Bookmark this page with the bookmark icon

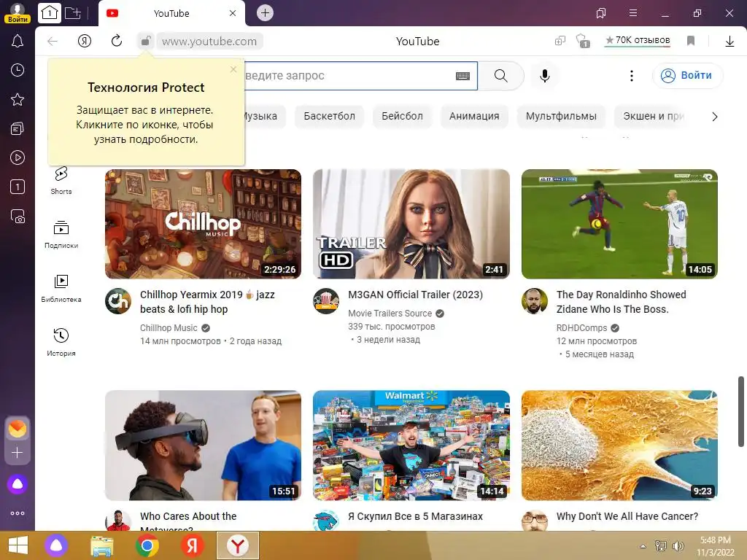(691, 41)
